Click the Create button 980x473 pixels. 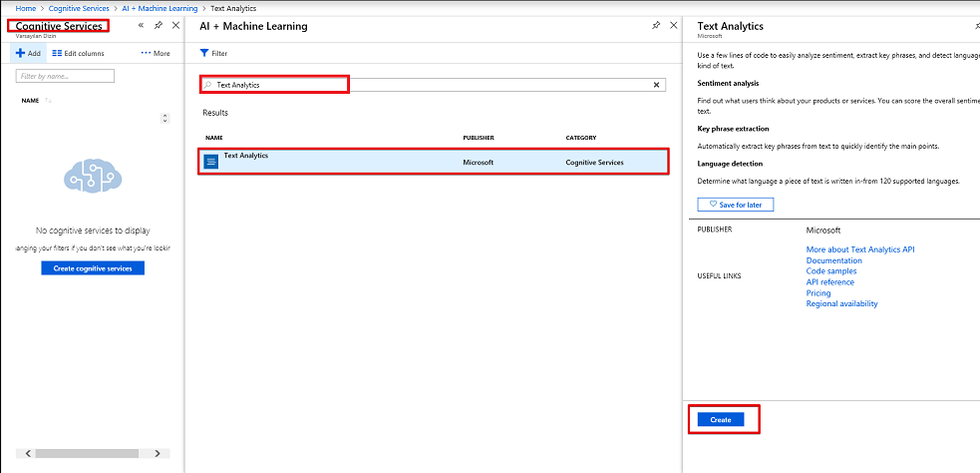click(721, 420)
